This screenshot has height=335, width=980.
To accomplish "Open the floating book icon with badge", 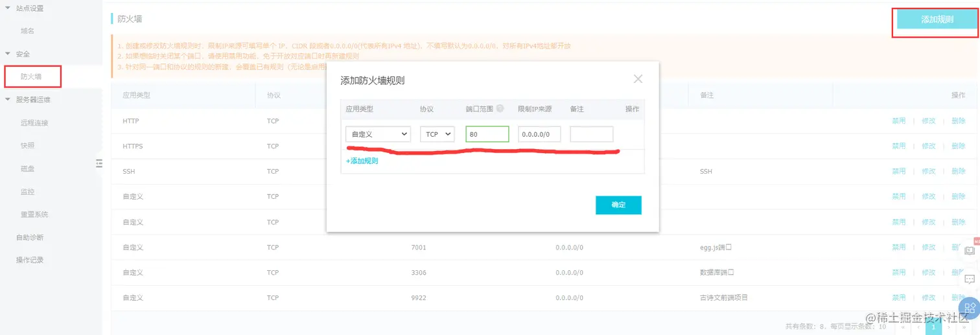I will click(970, 251).
